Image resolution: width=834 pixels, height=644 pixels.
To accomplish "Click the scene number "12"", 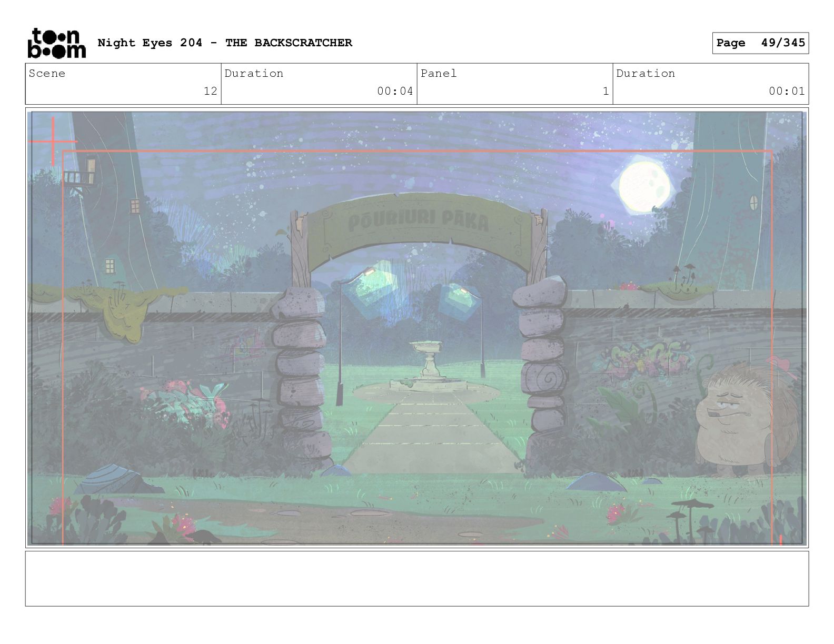I will 211,91.
